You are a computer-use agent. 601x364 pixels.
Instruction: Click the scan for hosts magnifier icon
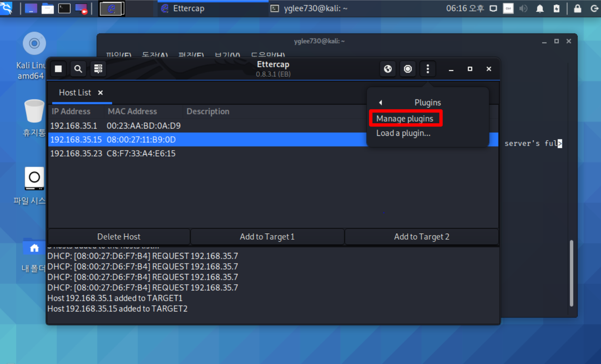pyautogui.click(x=78, y=69)
